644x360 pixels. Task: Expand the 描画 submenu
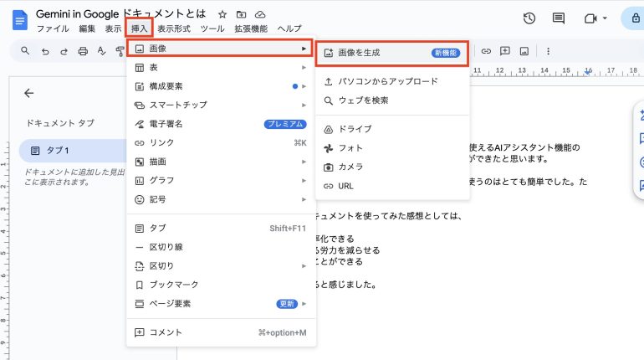coord(221,162)
